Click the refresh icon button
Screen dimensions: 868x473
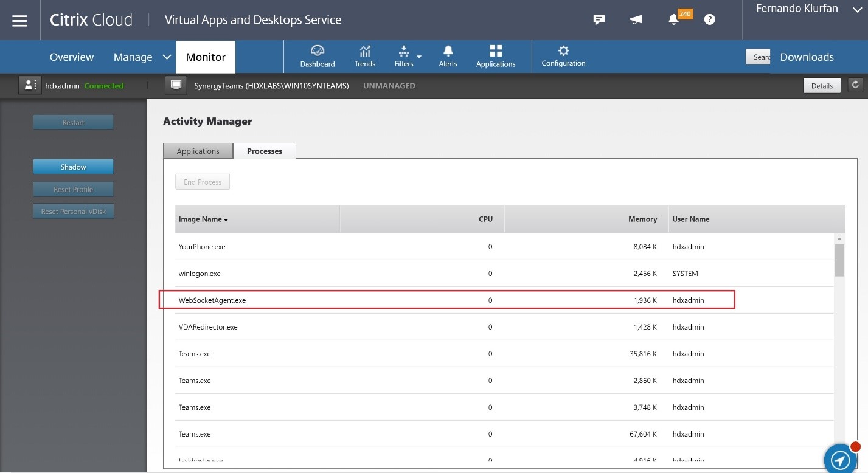coord(855,85)
